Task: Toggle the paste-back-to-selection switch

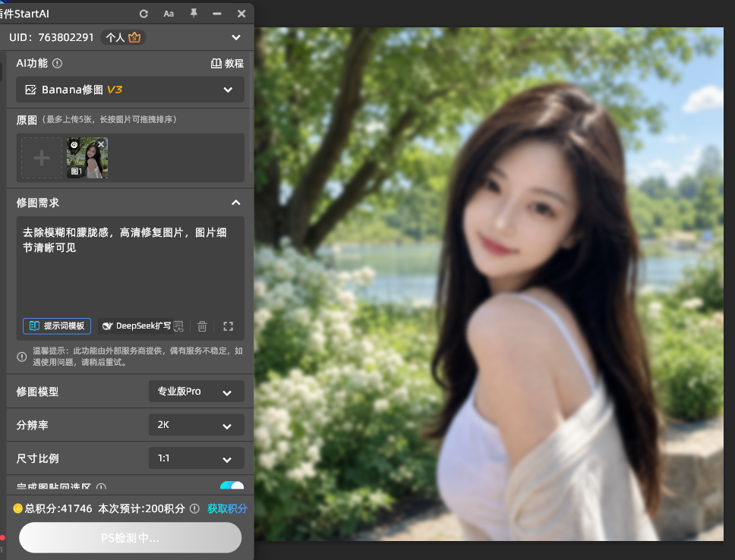Action: pyautogui.click(x=232, y=486)
